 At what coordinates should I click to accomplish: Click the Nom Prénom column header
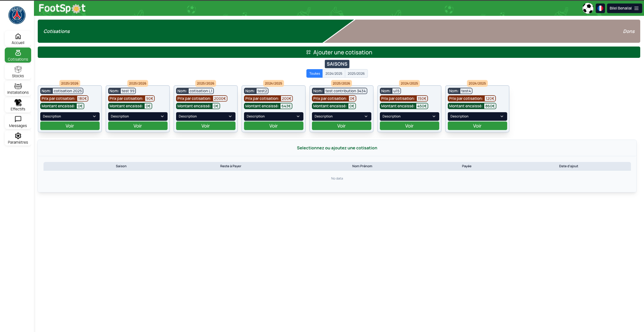pos(362,166)
